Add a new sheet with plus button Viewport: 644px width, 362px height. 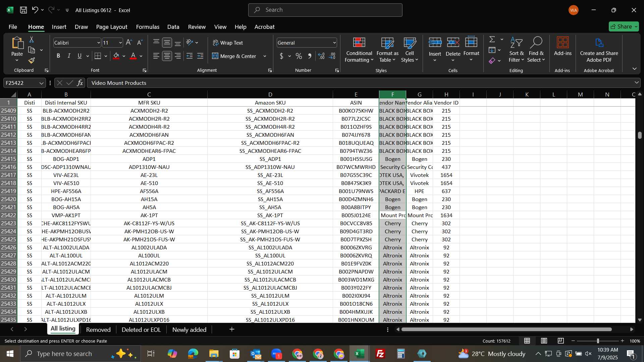click(232, 329)
